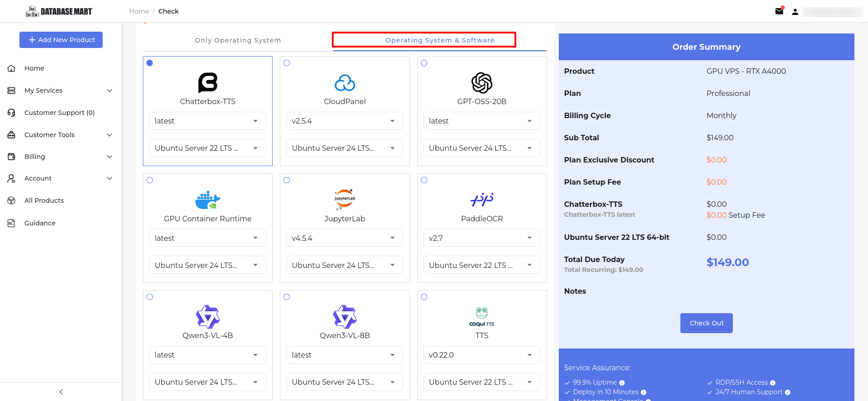Click the info icon beside 99.9% Uptime

tap(622, 383)
